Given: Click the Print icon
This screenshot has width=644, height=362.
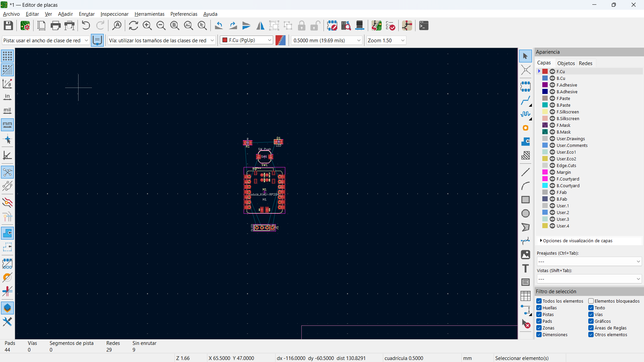Looking at the screenshot, I should [x=55, y=25].
